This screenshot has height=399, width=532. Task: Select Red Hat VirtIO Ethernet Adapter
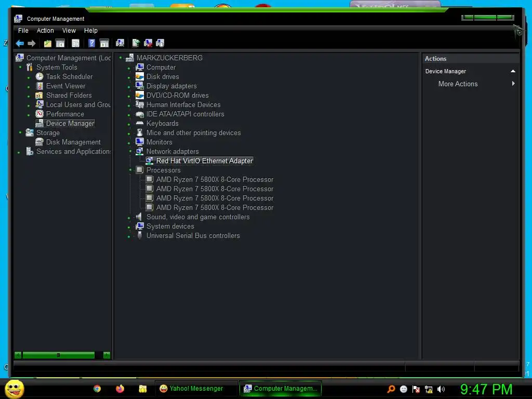(204, 161)
